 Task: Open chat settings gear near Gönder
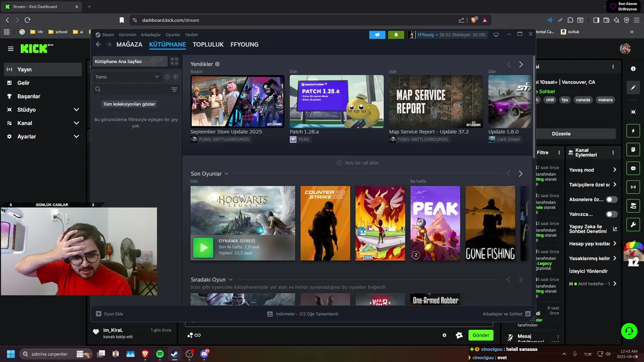(x=444, y=335)
